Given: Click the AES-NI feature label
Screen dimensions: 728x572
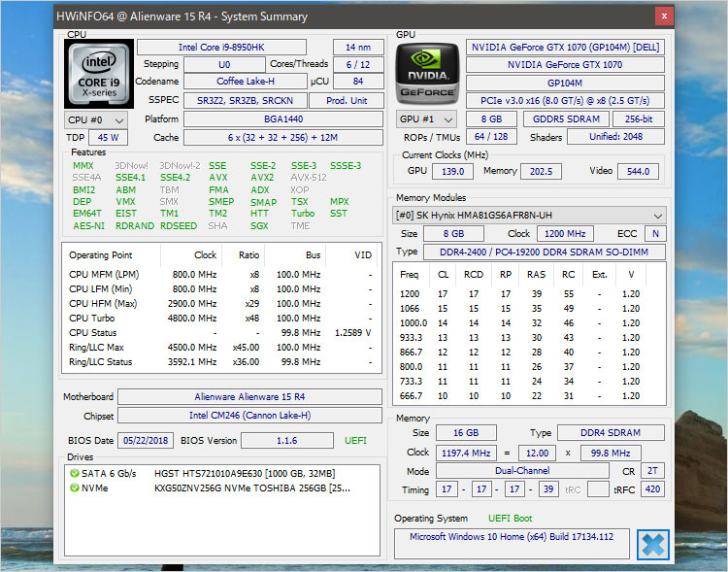Looking at the screenshot, I should point(88,226).
